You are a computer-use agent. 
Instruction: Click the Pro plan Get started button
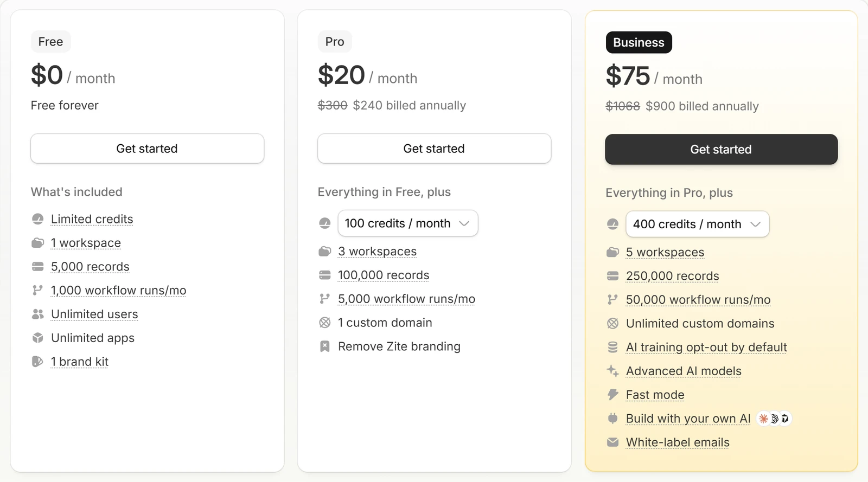click(x=434, y=149)
